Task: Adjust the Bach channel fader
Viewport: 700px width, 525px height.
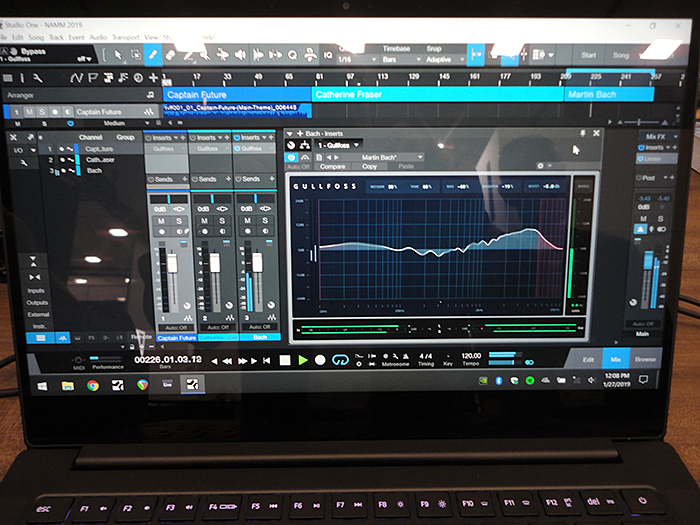Action: (257, 262)
